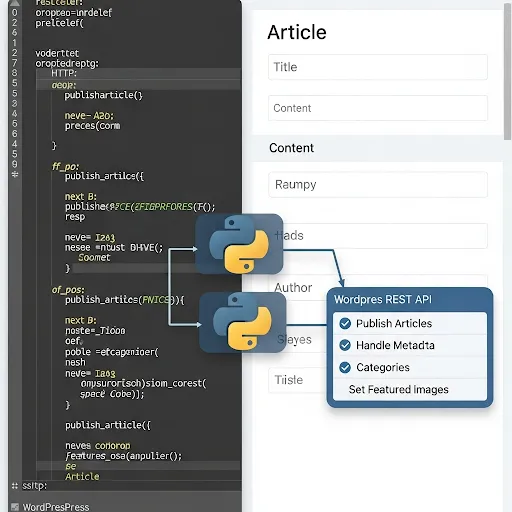Click the lower Python logo icon

click(x=243, y=322)
